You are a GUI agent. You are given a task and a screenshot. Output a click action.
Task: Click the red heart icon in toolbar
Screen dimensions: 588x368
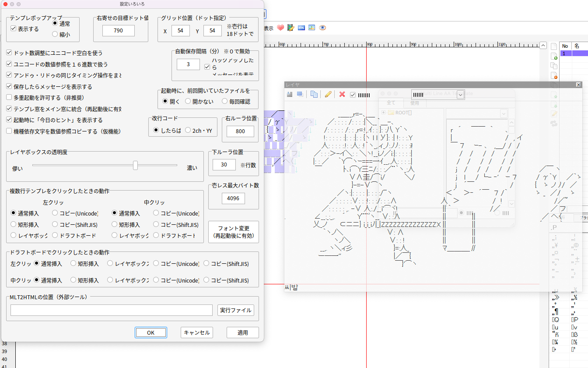pos(280,28)
